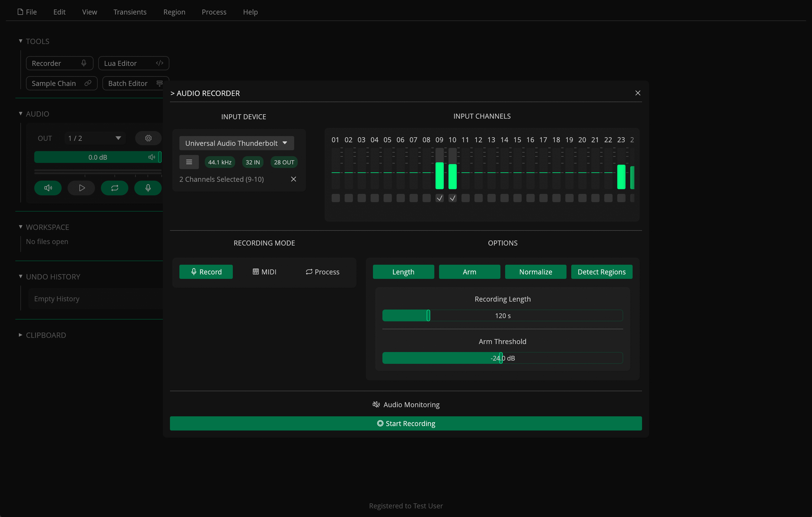Toggle the Length option

click(x=403, y=272)
